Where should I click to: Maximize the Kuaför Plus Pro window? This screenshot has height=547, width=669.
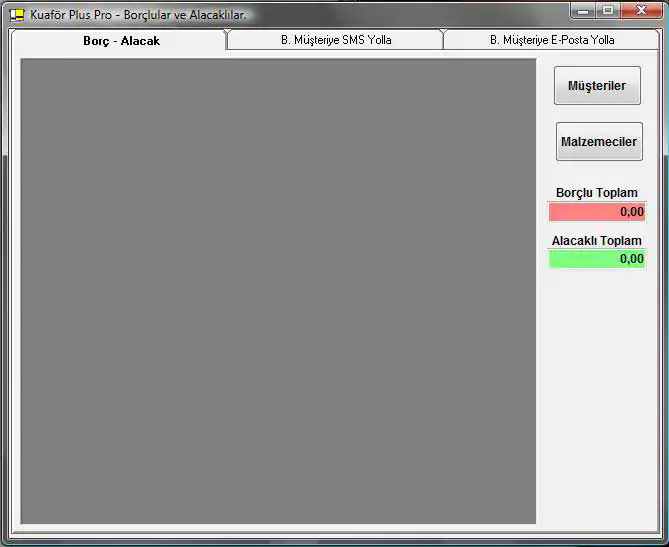coord(607,10)
